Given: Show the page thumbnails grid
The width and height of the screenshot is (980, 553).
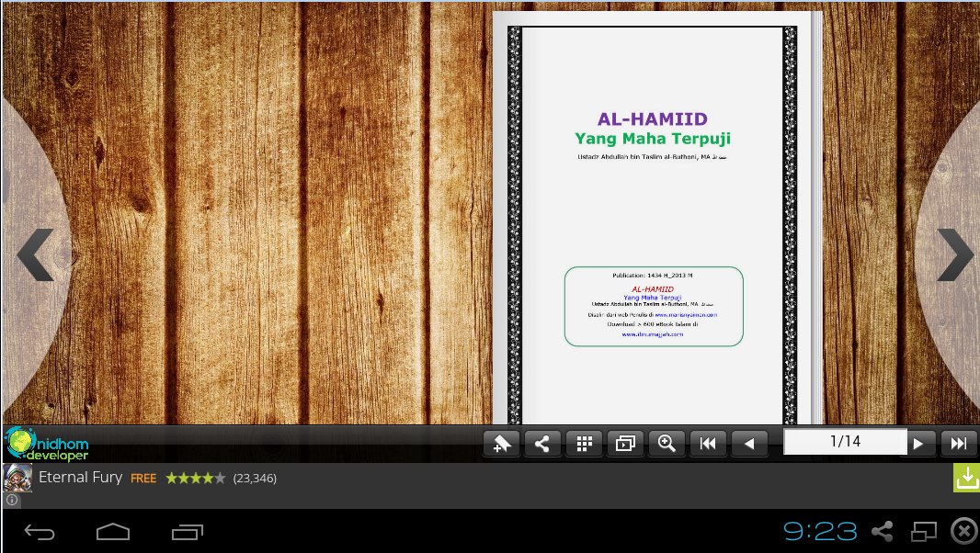Looking at the screenshot, I should tap(584, 444).
